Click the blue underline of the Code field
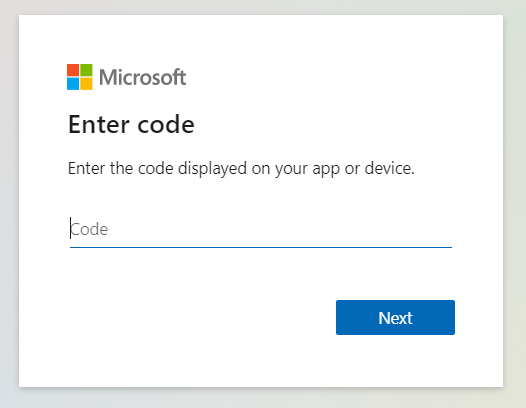 261,247
